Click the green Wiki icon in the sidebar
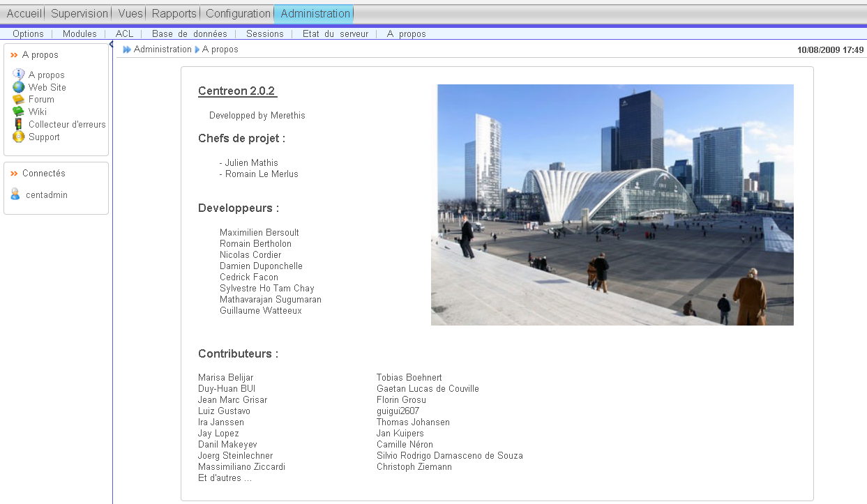This screenshot has width=867, height=504. pyautogui.click(x=18, y=112)
